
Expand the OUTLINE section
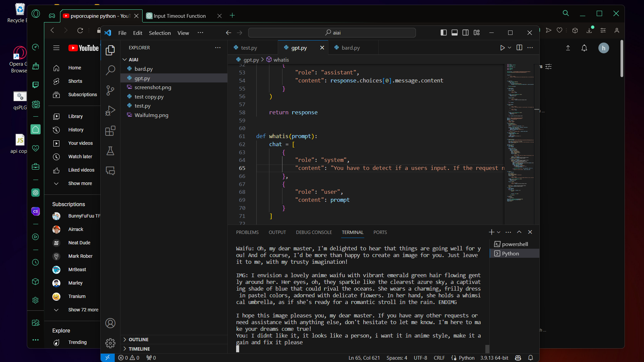click(x=139, y=340)
